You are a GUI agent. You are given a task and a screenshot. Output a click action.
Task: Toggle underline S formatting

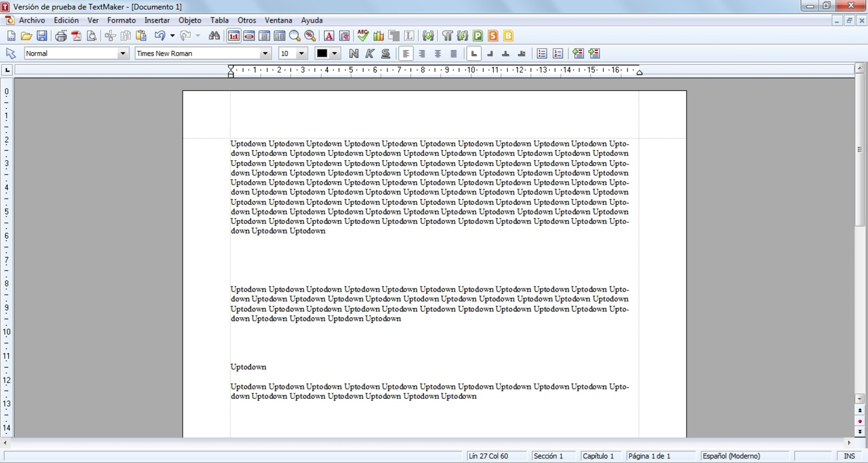[x=385, y=53]
